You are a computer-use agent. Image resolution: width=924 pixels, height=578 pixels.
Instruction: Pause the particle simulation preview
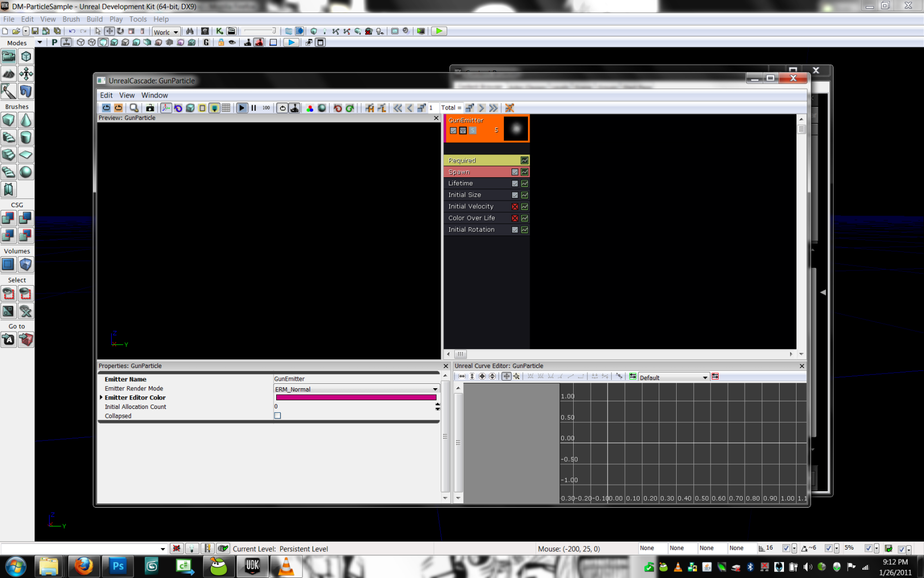(254, 108)
